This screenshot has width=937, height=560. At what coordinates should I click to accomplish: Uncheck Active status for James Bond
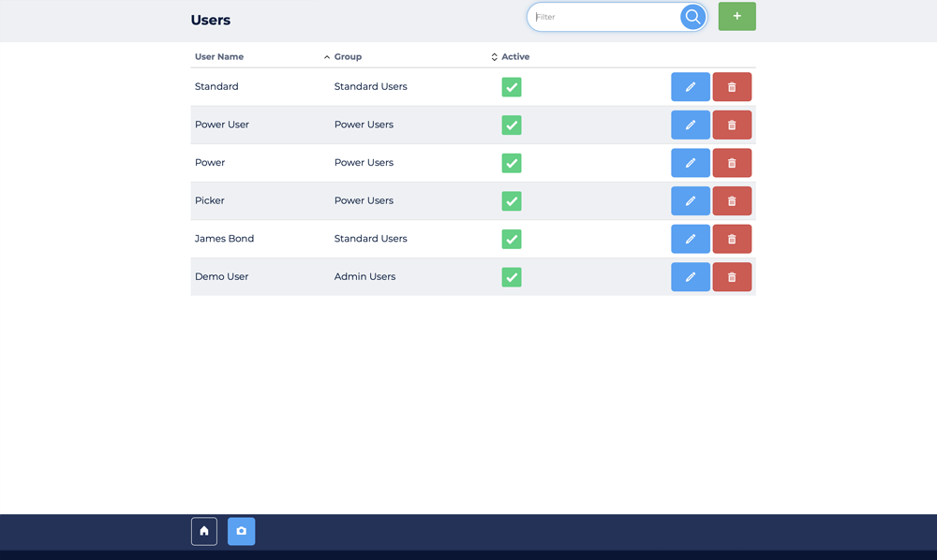click(512, 239)
